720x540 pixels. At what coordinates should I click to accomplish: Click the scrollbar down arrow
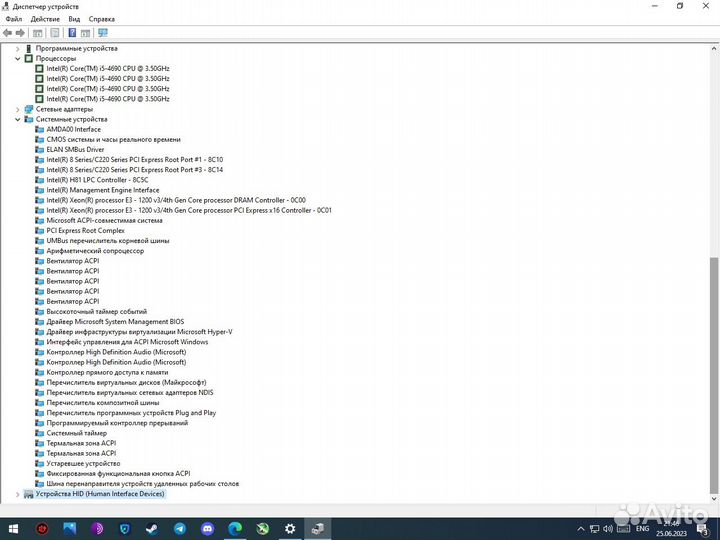tap(714, 499)
